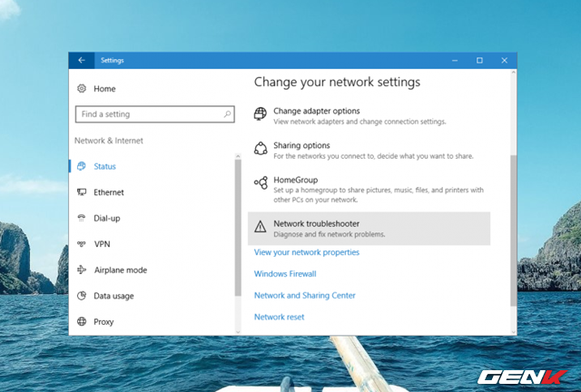Close the Settings window
Image resolution: width=581 pixels, height=392 pixels.
[505, 61]
